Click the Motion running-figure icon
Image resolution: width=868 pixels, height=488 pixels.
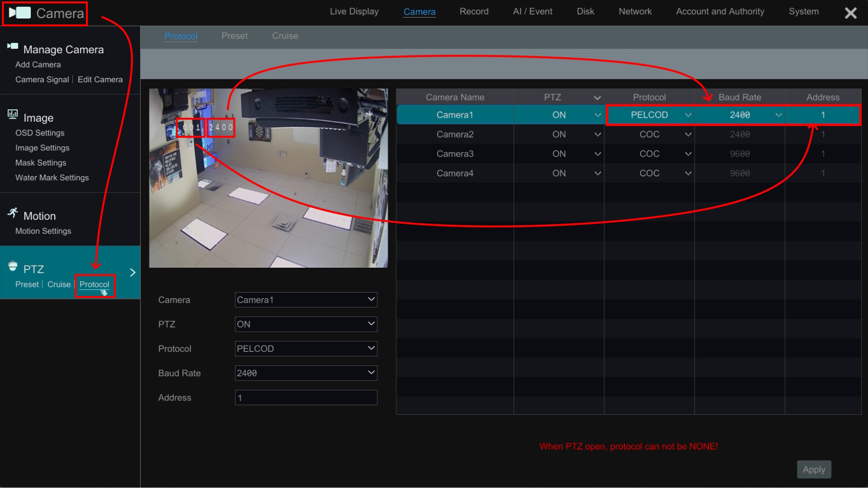[x=13, y=213]
